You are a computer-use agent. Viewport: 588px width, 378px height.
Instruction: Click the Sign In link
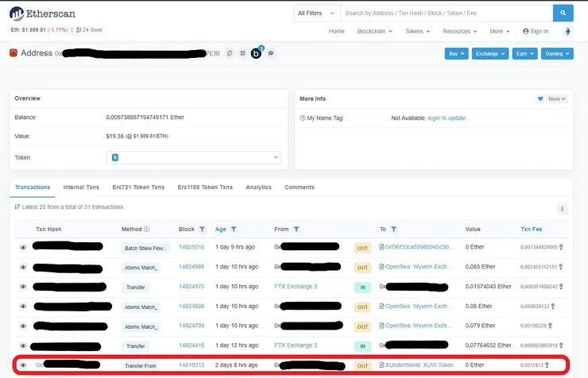click(536, 32)
